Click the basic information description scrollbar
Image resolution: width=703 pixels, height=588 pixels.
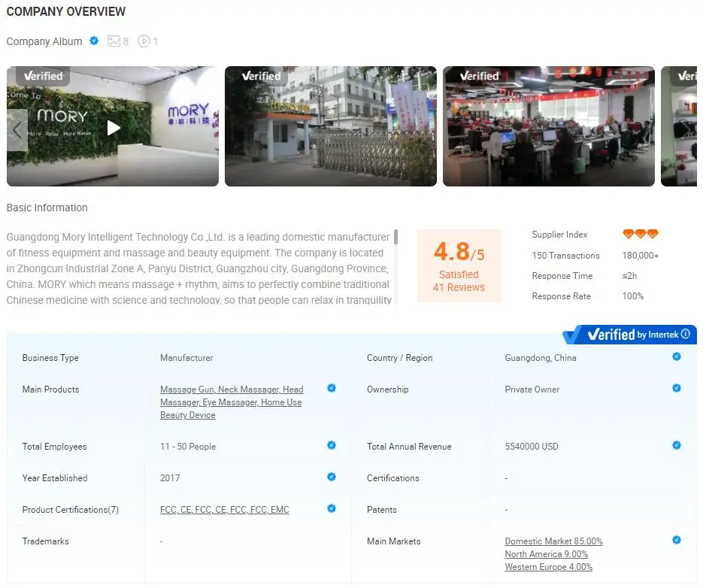click(x=395, y=237)
